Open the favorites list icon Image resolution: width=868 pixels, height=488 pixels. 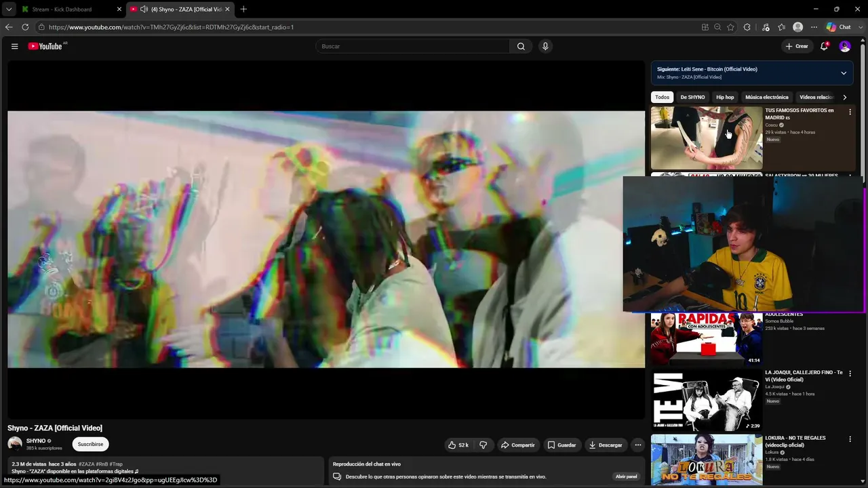pyautogui.click(x=781, y=27)
